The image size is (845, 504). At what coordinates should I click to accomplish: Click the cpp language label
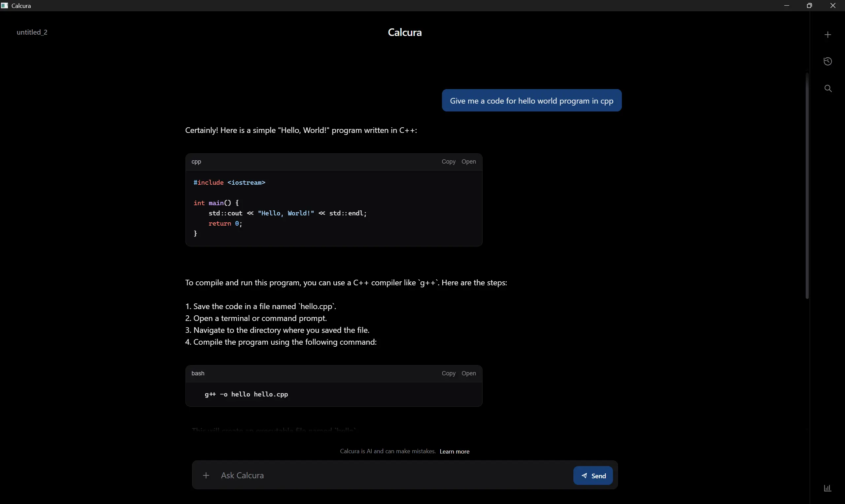click(196, 162)
